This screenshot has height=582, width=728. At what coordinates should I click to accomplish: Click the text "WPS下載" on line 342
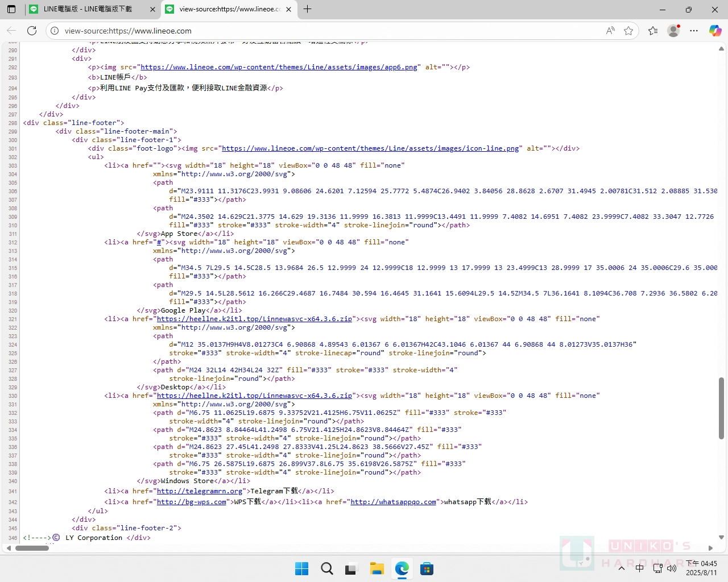pos(247,502)
